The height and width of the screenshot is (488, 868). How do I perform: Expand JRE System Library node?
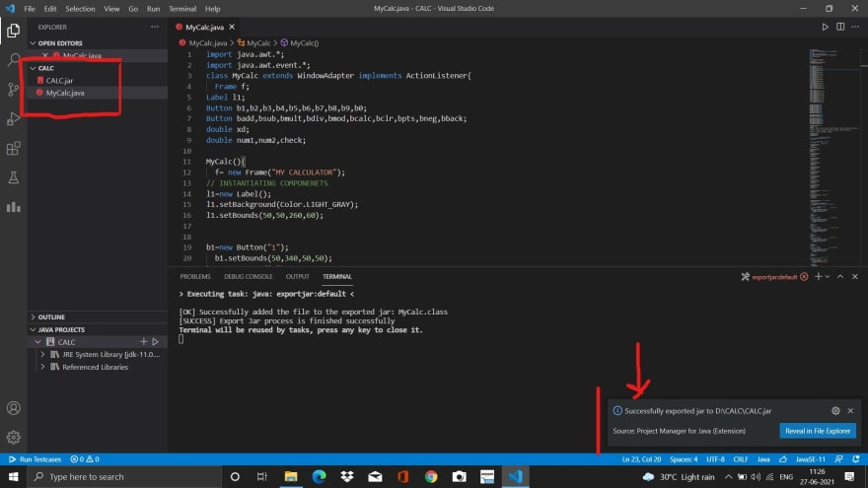click(x=43, y=355)
